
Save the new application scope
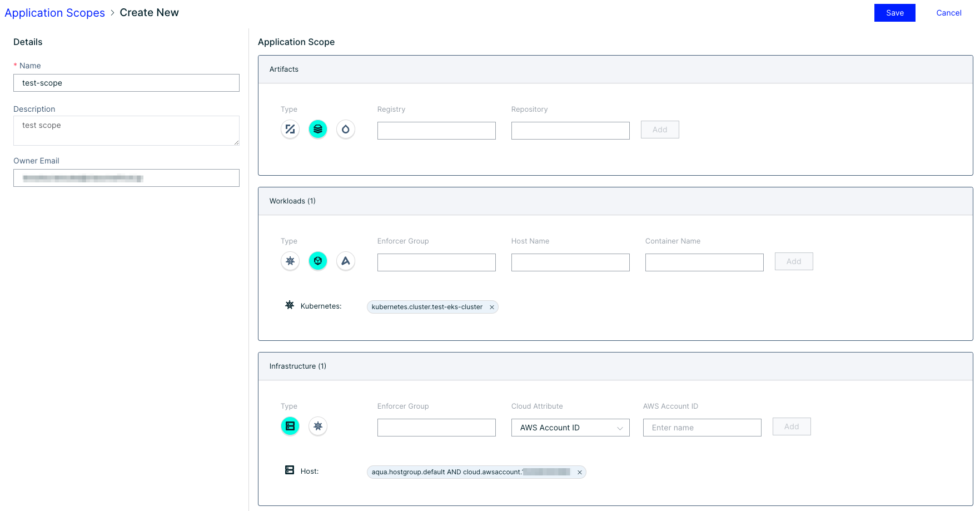click(894, 12)
